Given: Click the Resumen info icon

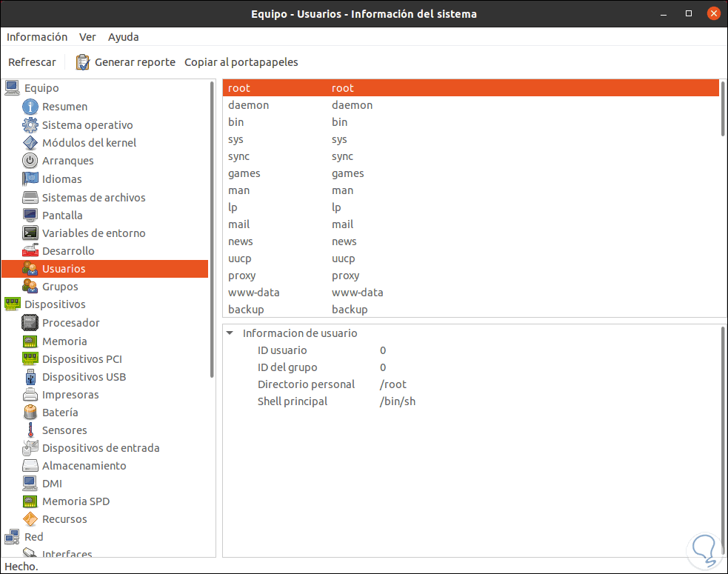Looking at the screenshot, I should (x=30, y=107).
